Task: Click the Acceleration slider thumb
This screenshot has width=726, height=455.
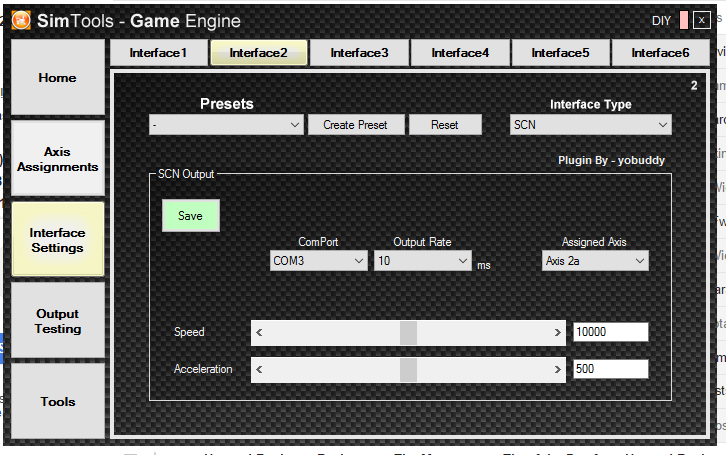Action: point(408,369)
